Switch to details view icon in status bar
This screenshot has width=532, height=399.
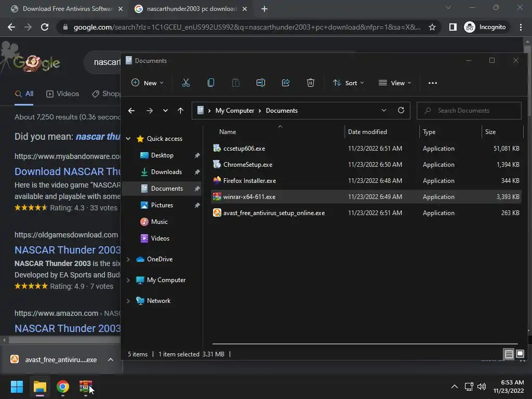click(509, 354)
